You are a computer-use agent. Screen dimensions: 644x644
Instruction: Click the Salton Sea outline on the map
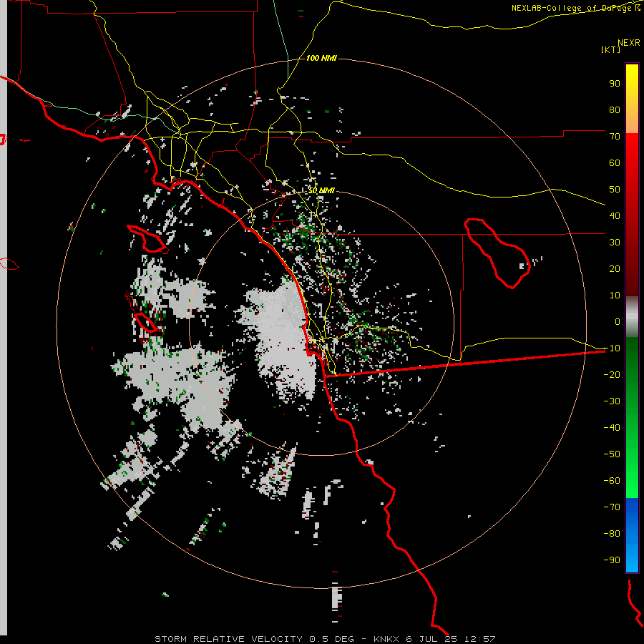coord(497,253)
